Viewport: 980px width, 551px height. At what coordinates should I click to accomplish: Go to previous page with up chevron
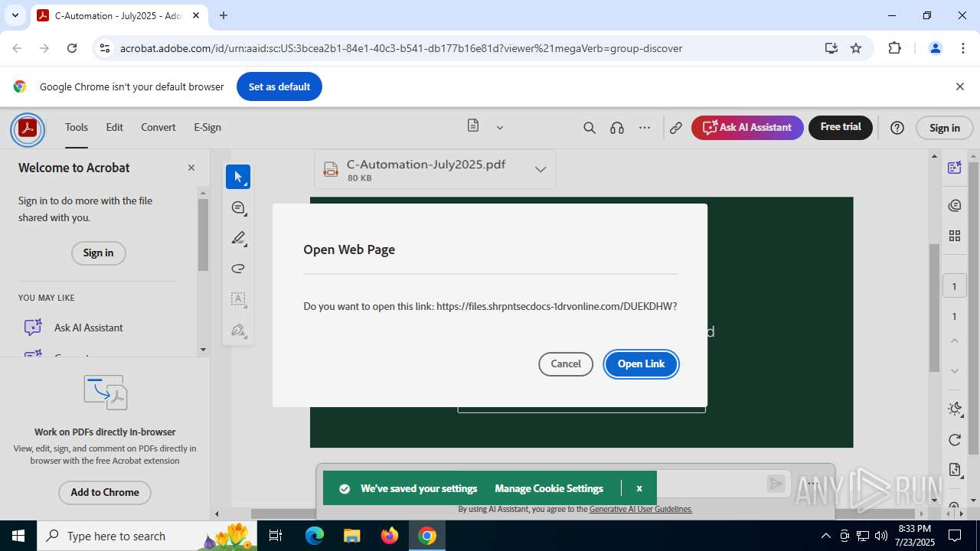coord(954,341)
